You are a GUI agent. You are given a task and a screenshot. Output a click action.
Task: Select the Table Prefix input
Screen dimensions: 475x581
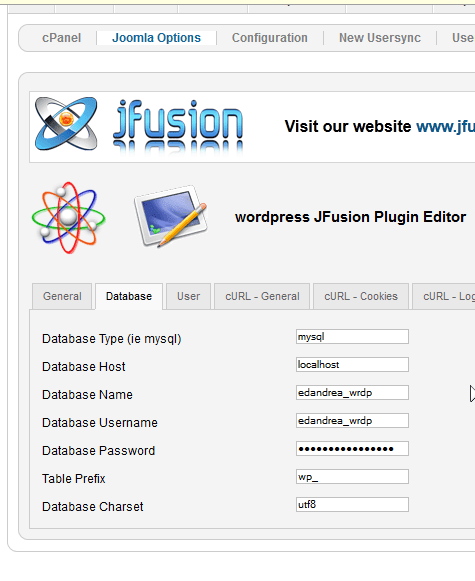click(x=352, y=477)
